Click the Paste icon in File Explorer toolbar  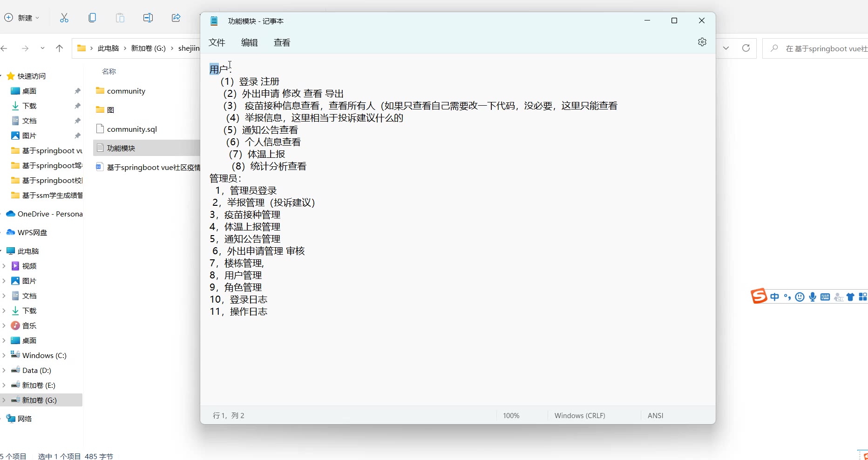pyautogui.click(x=120, y=18)
